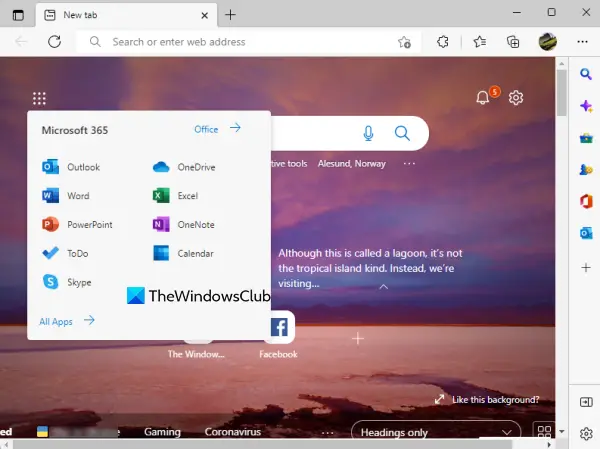Close the New tab tab
The height and width of the screenshot is (449, 600).
(205, 15)
